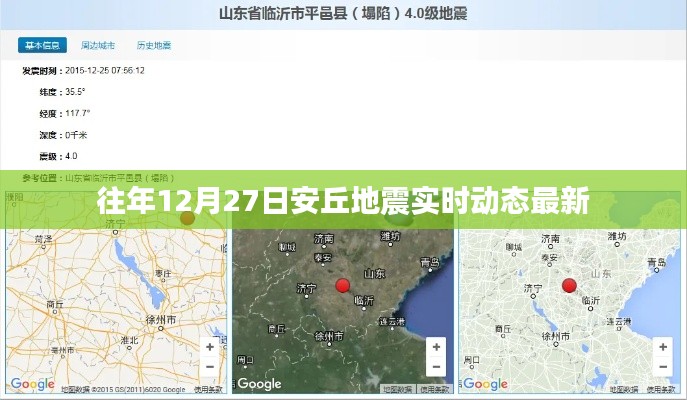Switch to the 周边城市 tab

coord(97,45)
